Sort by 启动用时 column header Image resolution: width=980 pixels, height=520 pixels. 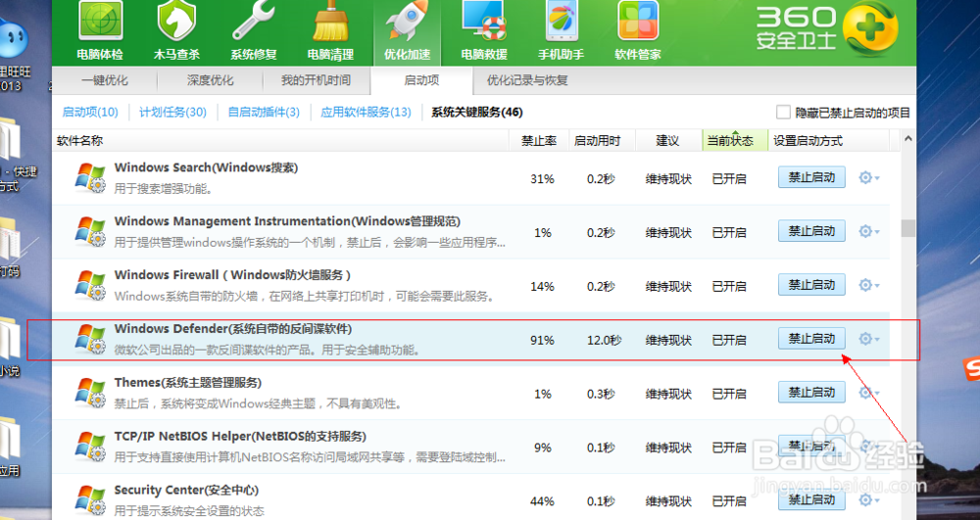[x=602, y=141]
